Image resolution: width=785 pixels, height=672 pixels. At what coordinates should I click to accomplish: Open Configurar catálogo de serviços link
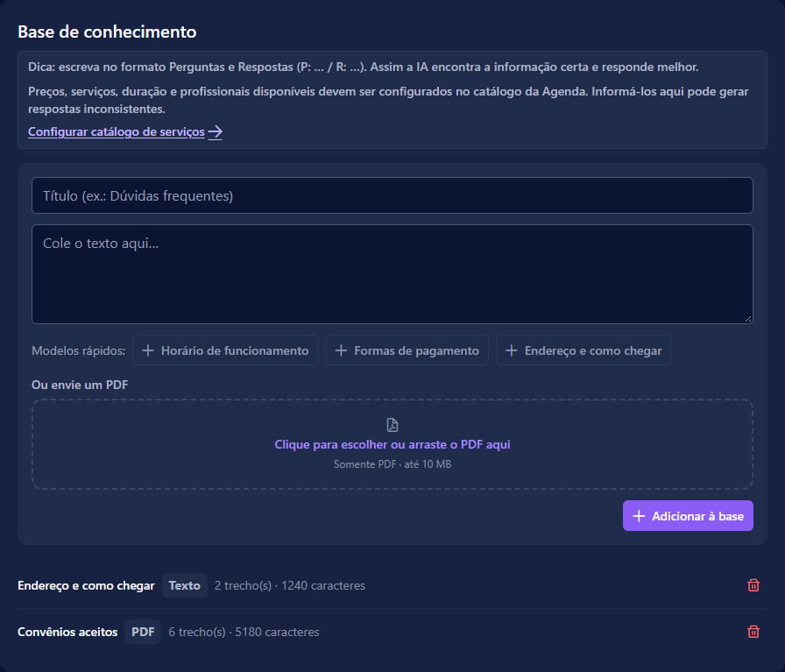tap(125, 131)
